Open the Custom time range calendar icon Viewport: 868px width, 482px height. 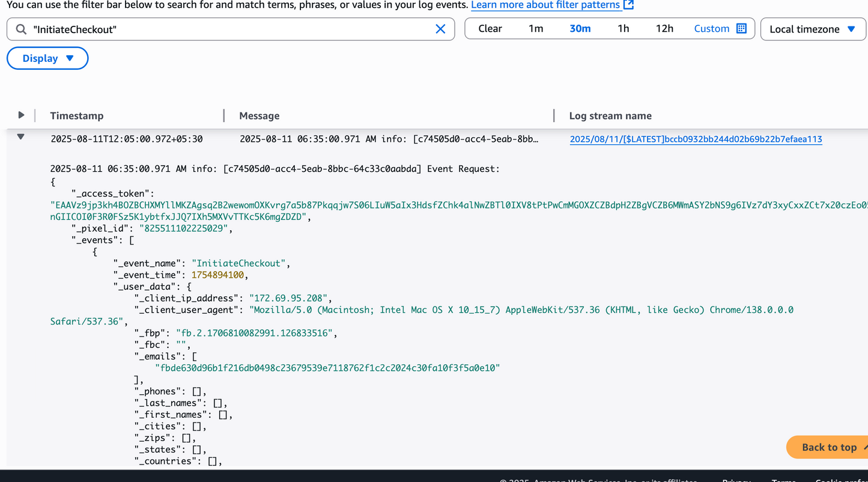pos(741,29)
